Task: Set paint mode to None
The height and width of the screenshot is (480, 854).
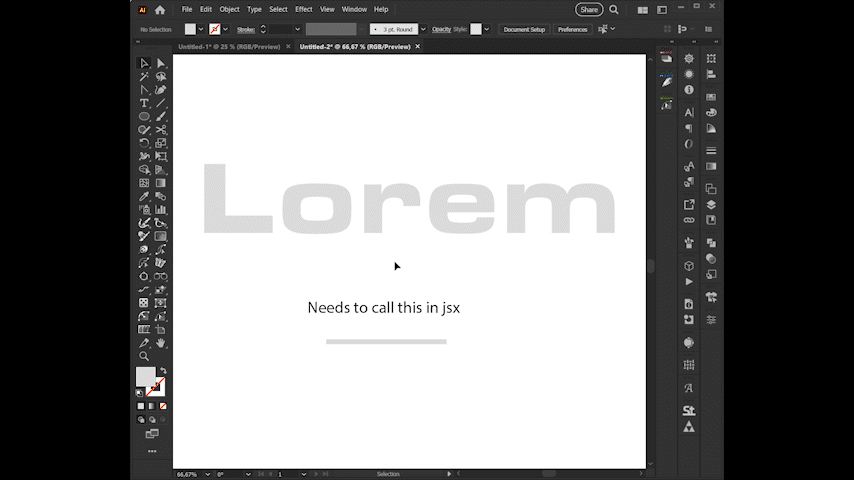Action: click(x=163, y=406)
